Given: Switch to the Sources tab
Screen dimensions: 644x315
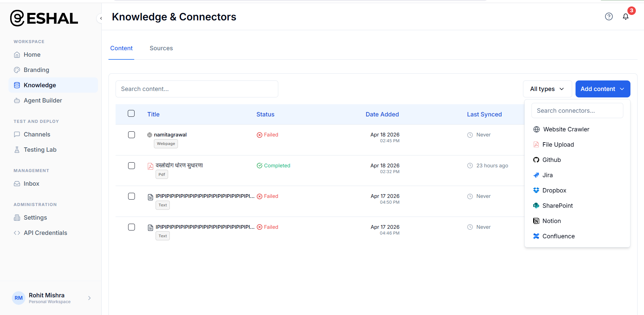Looking at the screenshot, I should (161, 48).
